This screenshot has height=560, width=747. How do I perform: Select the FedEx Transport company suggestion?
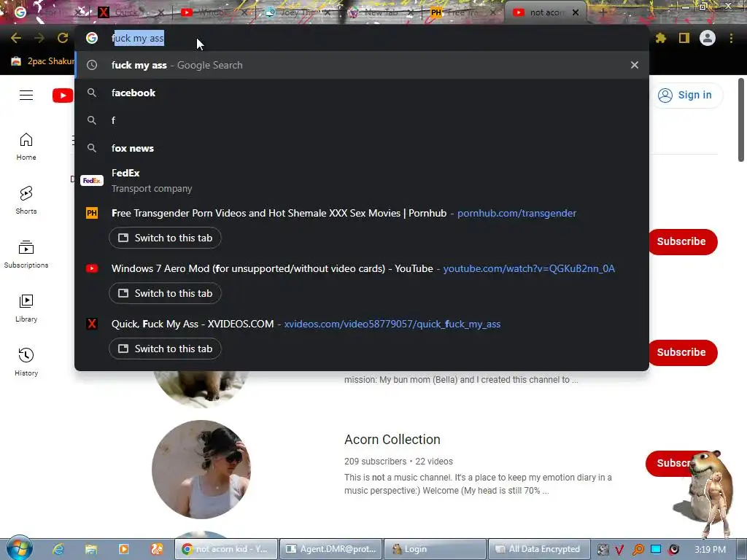[362, 181]
